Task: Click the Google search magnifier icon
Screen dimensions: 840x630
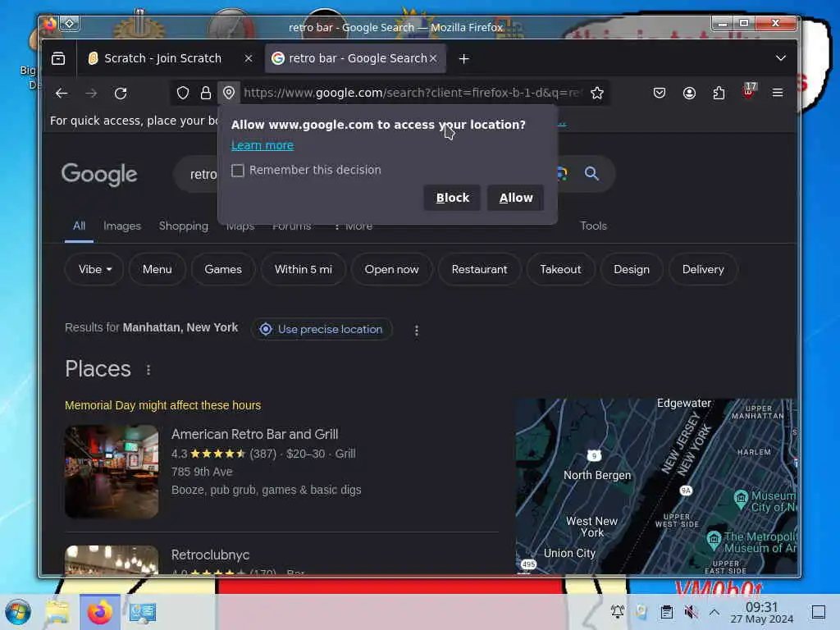Action: coord(591,173)
